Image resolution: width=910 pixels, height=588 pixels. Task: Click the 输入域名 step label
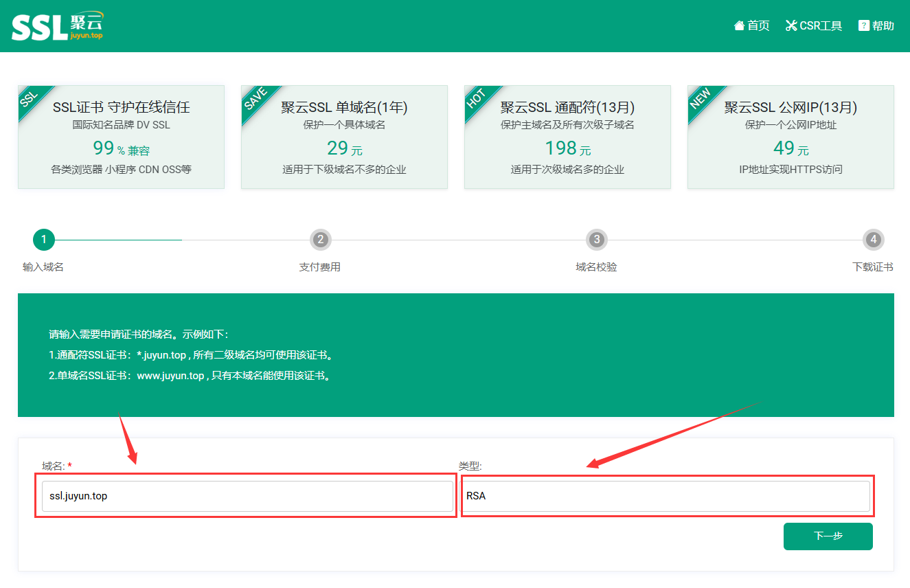pos(43,267)
